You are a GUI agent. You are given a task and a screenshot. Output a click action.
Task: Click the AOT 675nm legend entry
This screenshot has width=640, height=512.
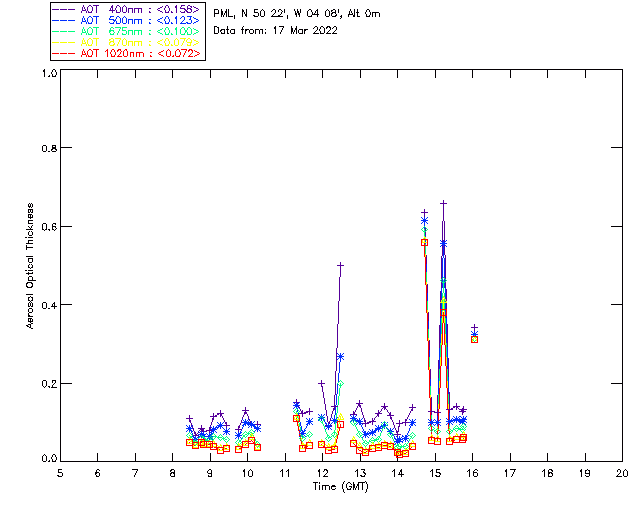127,31
